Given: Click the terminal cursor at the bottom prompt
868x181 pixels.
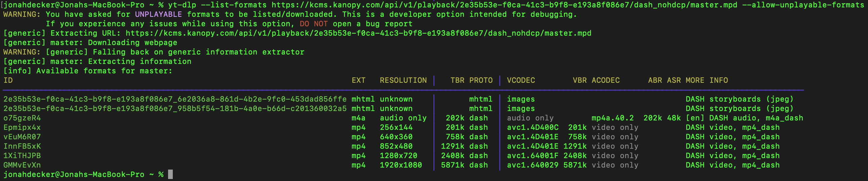Looking at the screenshot, I should click(x=170, y=175).
